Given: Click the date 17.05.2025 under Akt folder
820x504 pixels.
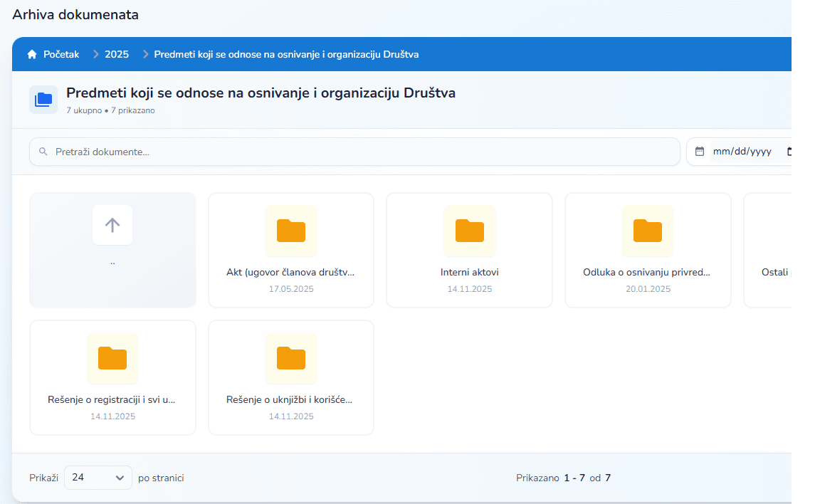Looking at the screenshot, I should [290, 288].
